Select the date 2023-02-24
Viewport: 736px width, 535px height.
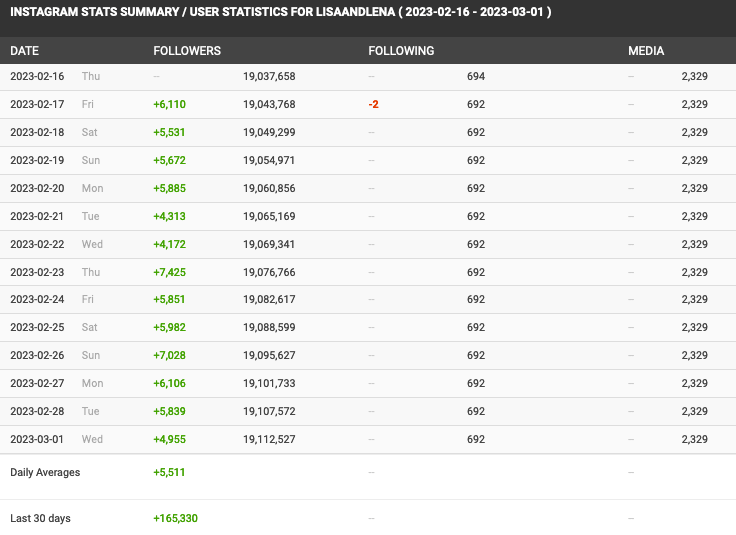(x=37, y=299)
